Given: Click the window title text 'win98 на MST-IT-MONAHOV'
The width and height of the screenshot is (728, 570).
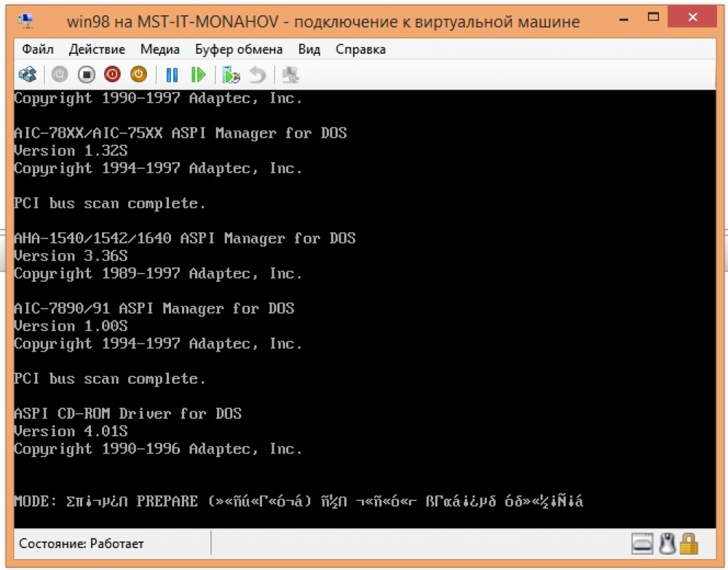Looking at the screenshot, I should 173,21.
